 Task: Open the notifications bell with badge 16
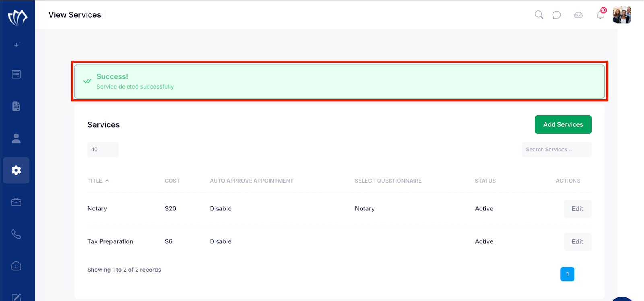coord(601,14)
